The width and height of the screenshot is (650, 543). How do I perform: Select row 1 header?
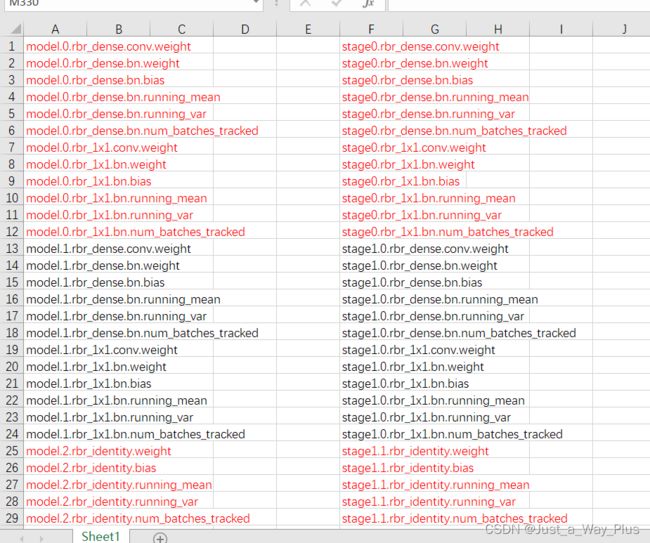click(12, 46)
